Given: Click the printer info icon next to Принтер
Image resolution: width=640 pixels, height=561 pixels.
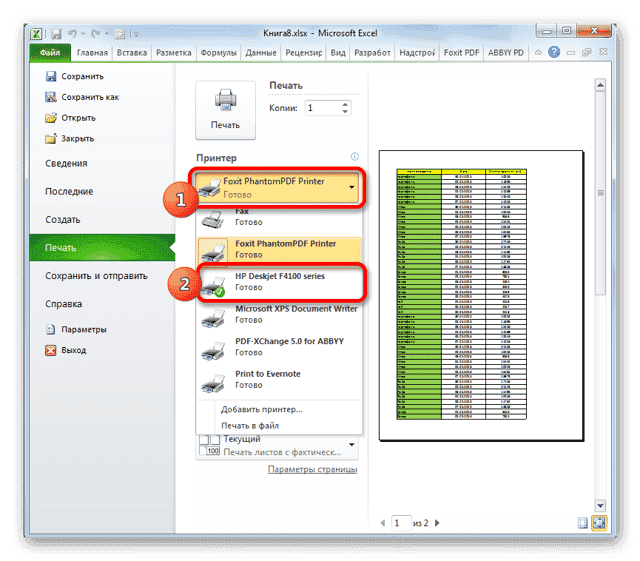Looking at the screenshot, I should pyautogui.click(x=355, y=157).
